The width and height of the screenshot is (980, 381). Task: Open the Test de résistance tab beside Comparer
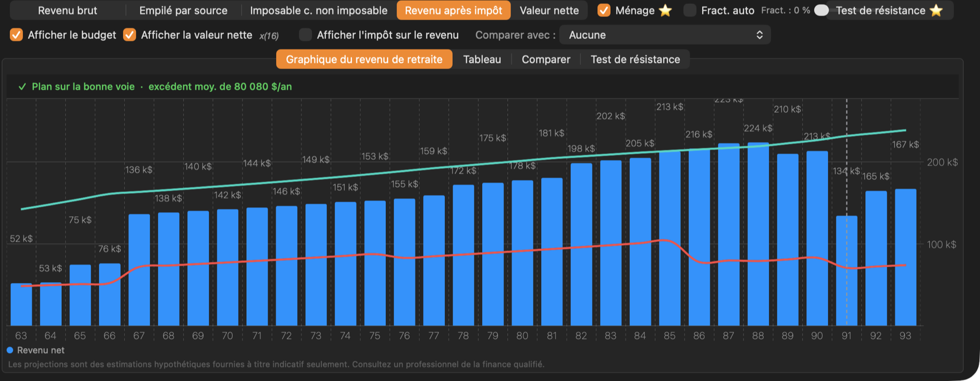point(635,60)
